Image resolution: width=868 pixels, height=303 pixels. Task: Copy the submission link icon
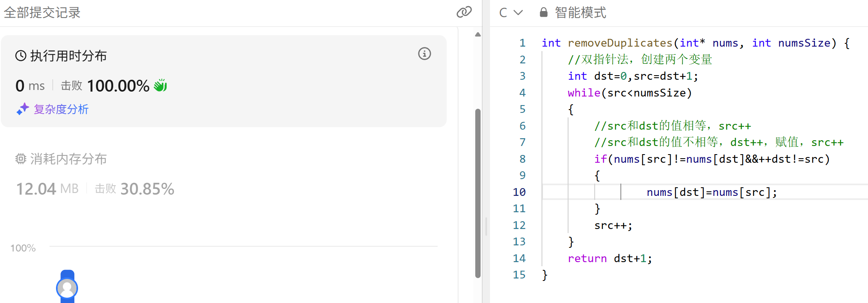(x=464, y=12)
